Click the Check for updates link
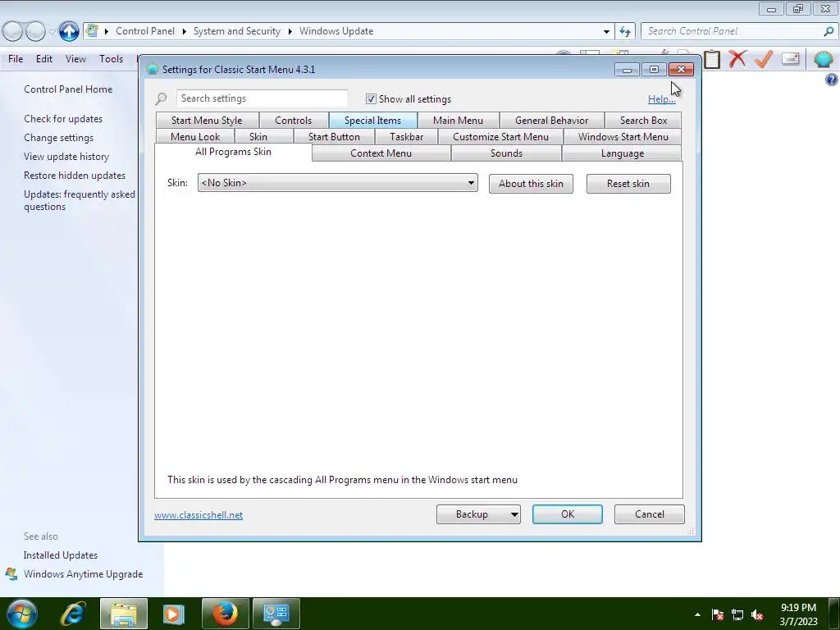Viewport: 840px width, 630px height. [63, 119]
